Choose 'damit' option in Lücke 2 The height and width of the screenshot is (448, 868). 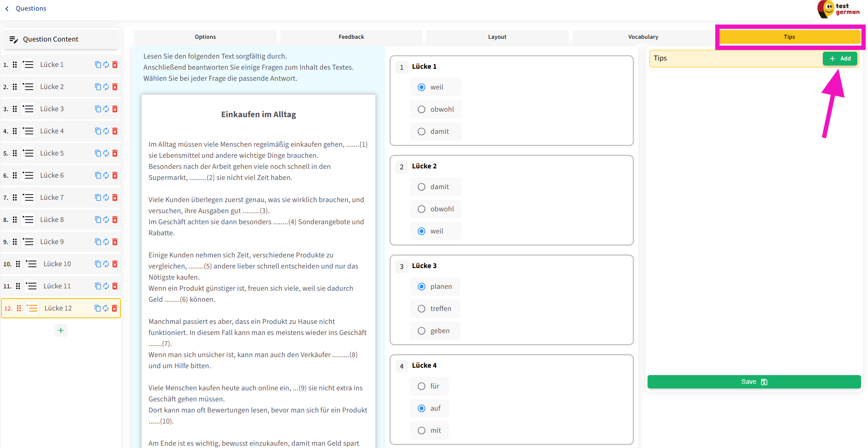[x=422, y=187]
